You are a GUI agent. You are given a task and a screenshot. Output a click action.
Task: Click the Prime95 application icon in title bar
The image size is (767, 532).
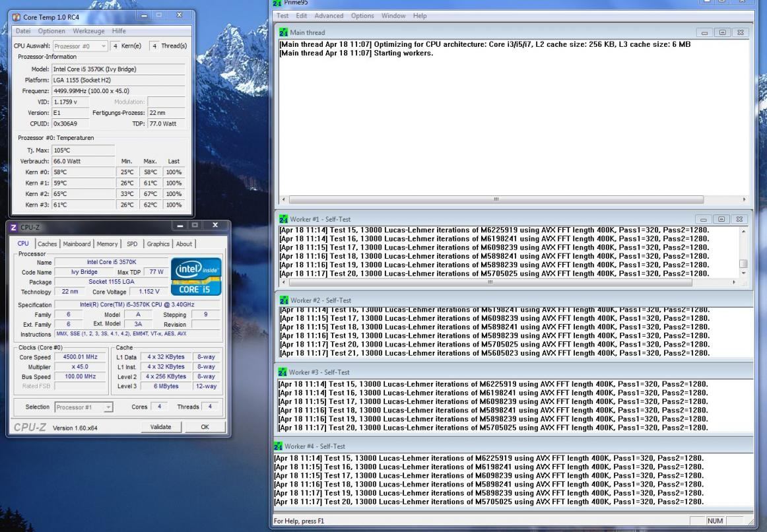277,3
